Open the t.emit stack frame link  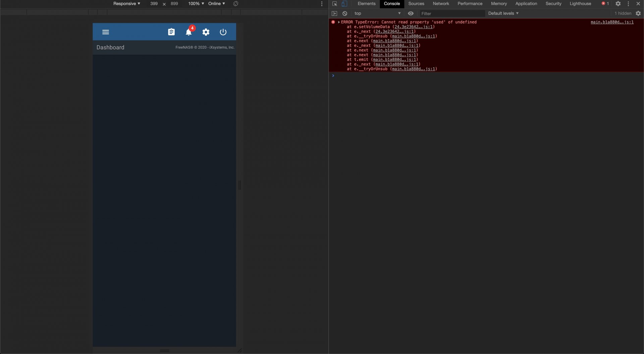tap(394, 60)
